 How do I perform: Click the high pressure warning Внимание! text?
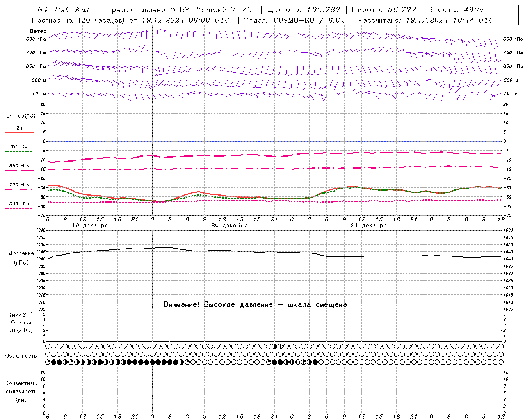click(x=255, y=304)
